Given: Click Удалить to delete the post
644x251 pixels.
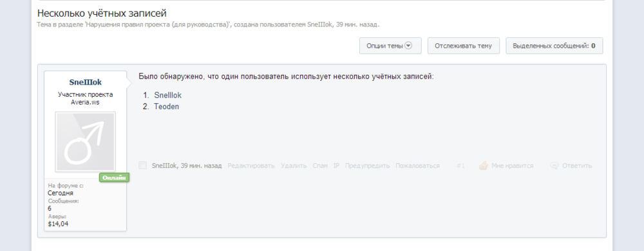Looking at the screenshot, I should (x=294, y=166).
